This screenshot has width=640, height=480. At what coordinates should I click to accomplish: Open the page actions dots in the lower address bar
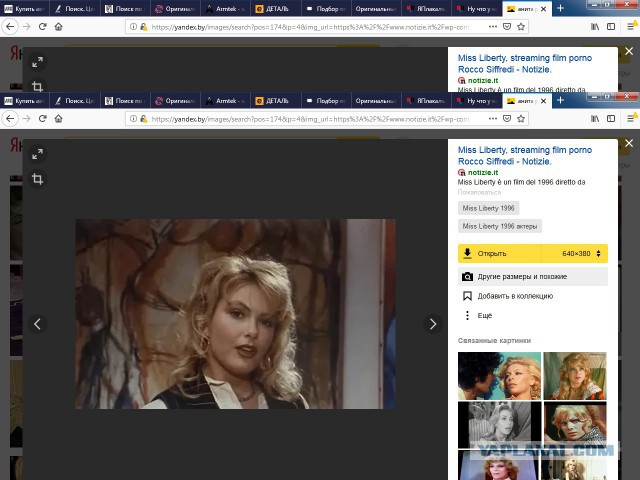493,119
